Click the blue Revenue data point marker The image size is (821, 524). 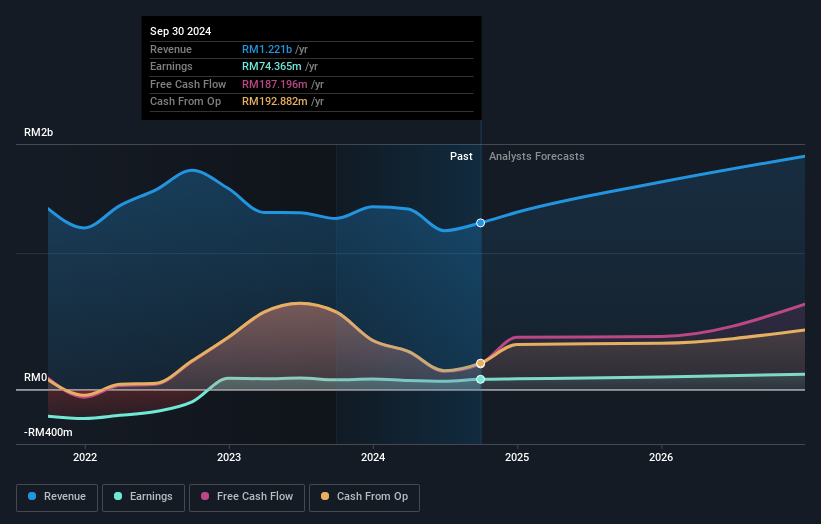480,223
